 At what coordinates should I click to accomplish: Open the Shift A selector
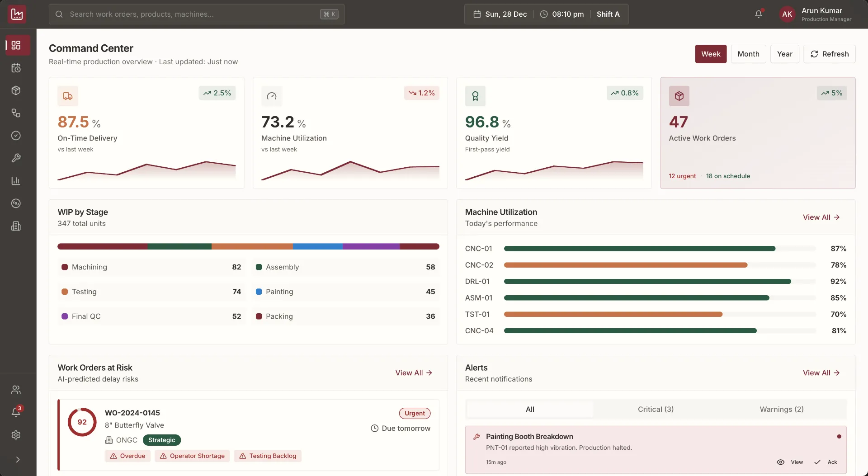608,14
